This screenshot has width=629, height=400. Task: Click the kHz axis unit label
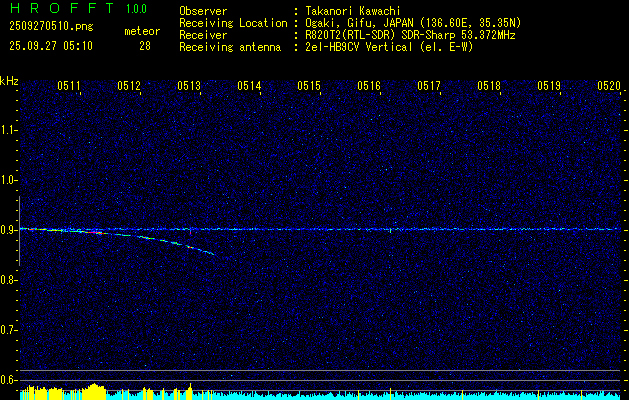pyautogui.click(x=9, y=80)
